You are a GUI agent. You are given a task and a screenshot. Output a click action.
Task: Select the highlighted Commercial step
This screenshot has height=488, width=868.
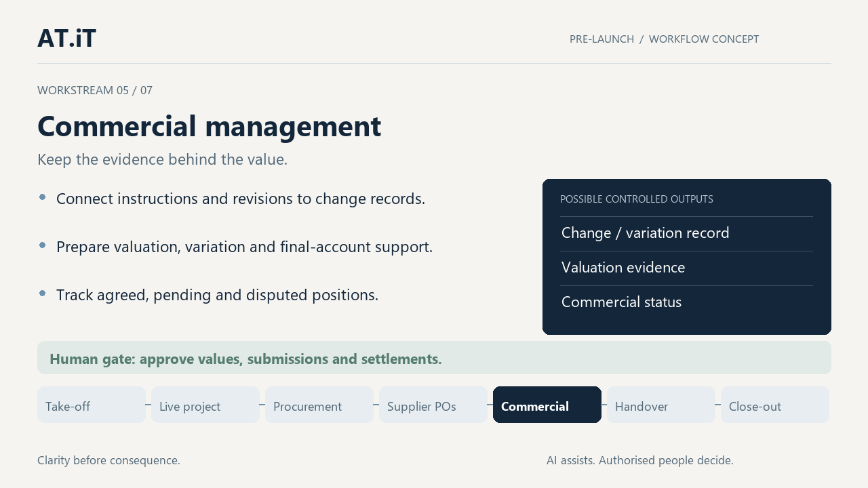(547, 405)
